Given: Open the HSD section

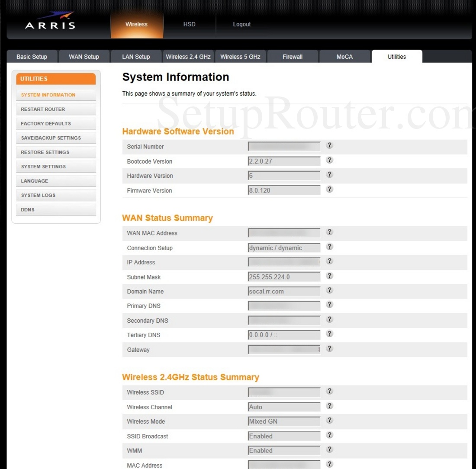Looking at the screenshot, I should [x=189, y=24].
